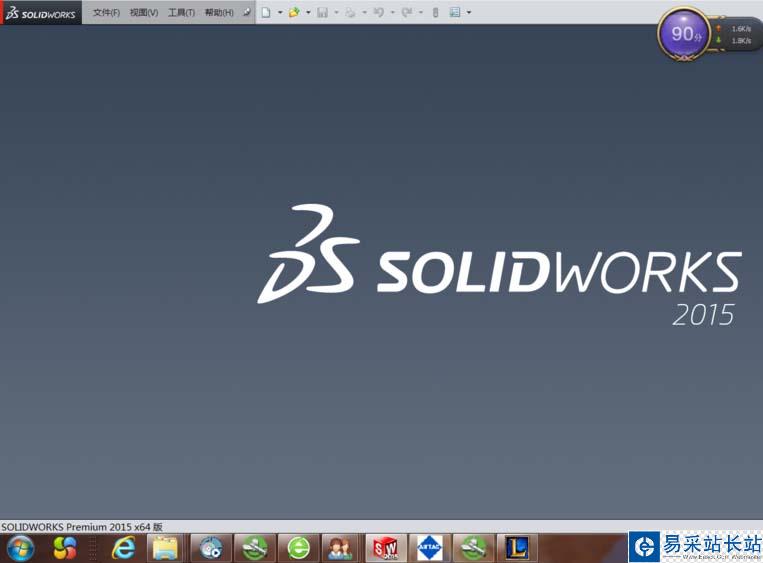Open the Options icon in the toolbar
763x563 pixels.
click(455, 13)
